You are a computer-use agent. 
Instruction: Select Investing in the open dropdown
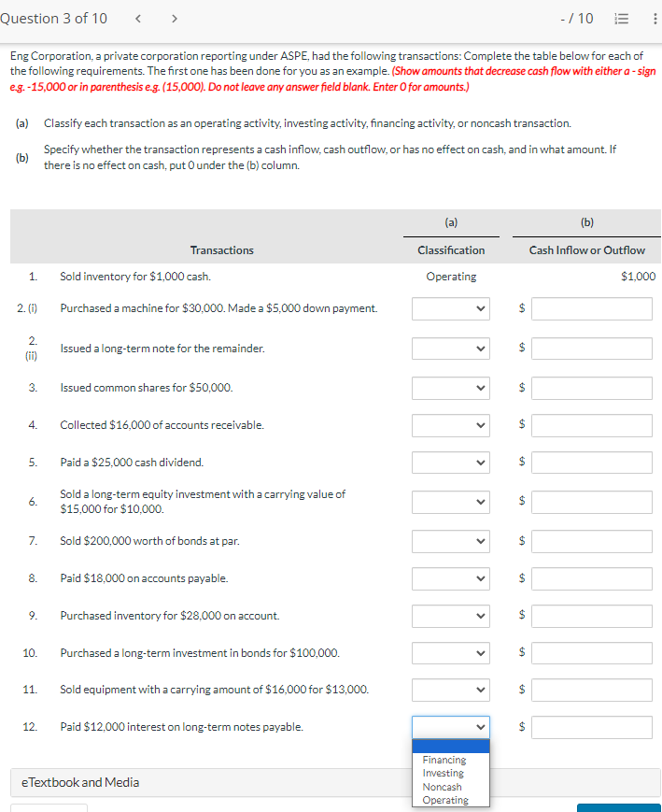[443, 773]
